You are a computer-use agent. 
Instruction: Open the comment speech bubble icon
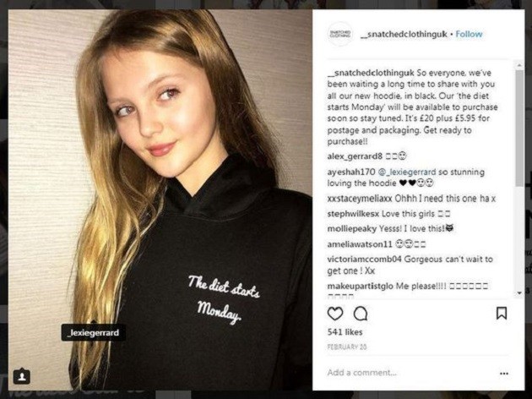pos(361,314)
